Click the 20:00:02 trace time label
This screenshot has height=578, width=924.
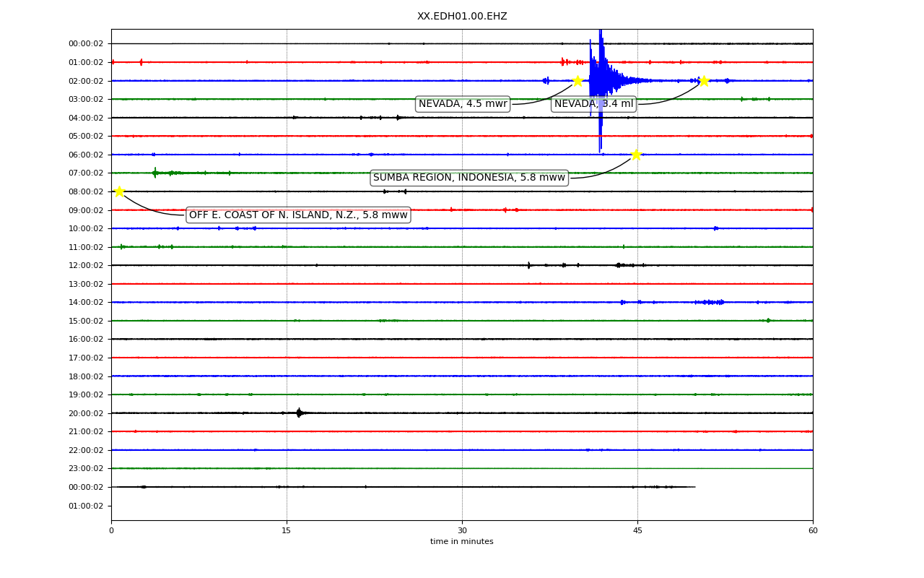click(86, 413)
